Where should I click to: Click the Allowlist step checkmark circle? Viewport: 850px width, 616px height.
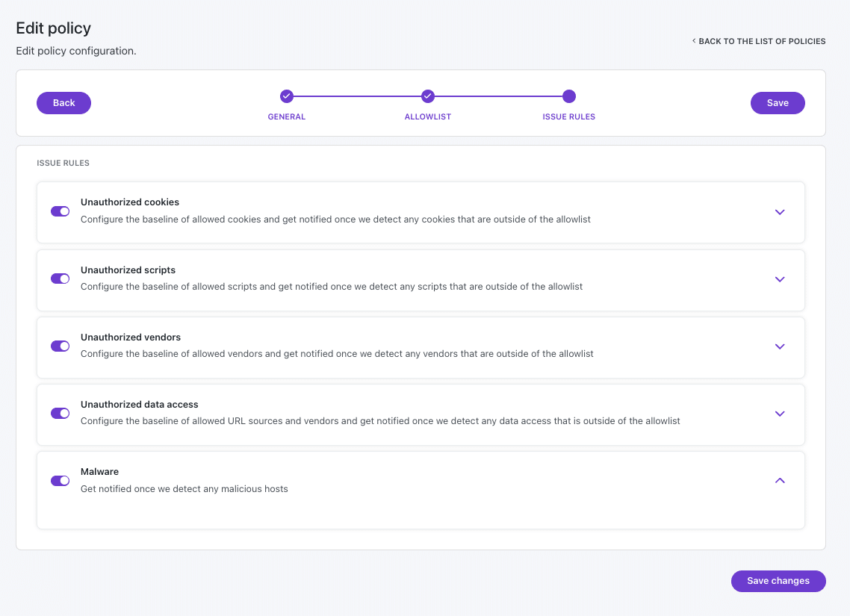point(428,96)
